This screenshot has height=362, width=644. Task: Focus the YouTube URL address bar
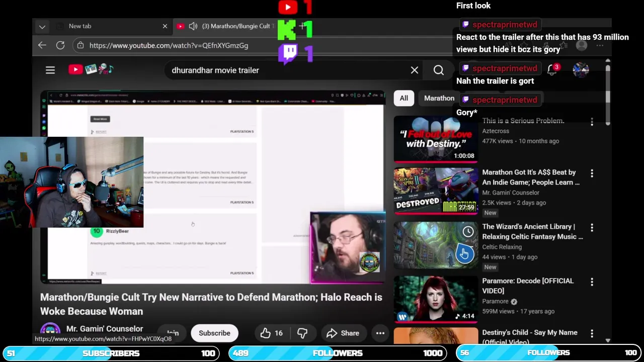point(169,45)
